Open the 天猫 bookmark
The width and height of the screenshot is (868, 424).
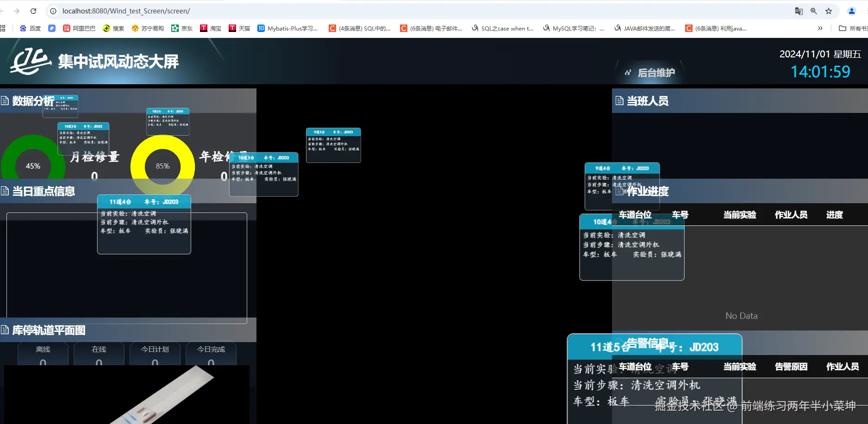[239, 28]
